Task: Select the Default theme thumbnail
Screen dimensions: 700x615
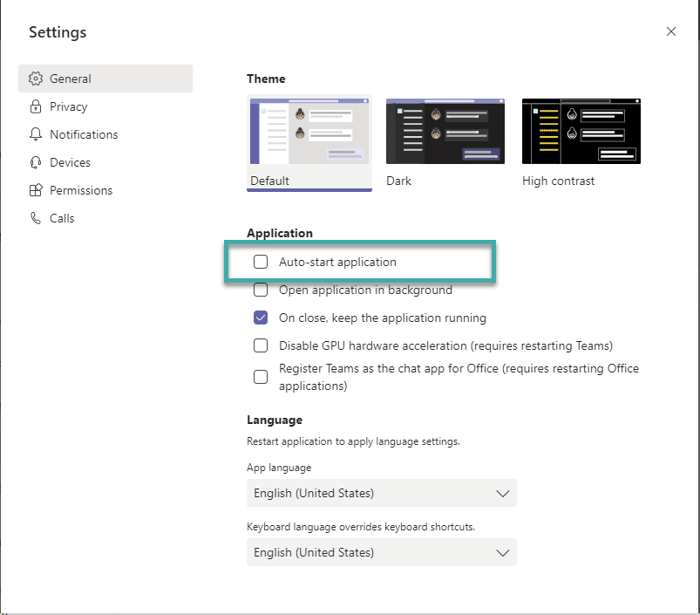Action: 309,132
